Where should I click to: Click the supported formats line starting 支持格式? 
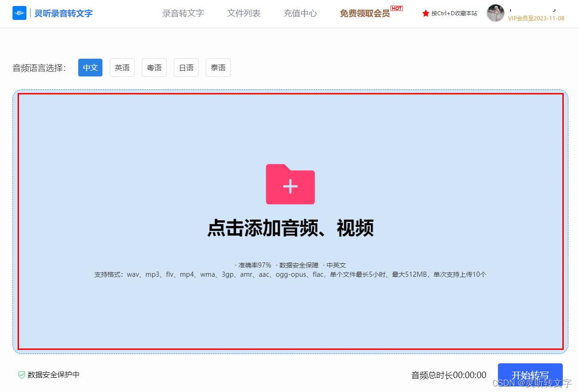pos(290,274)
